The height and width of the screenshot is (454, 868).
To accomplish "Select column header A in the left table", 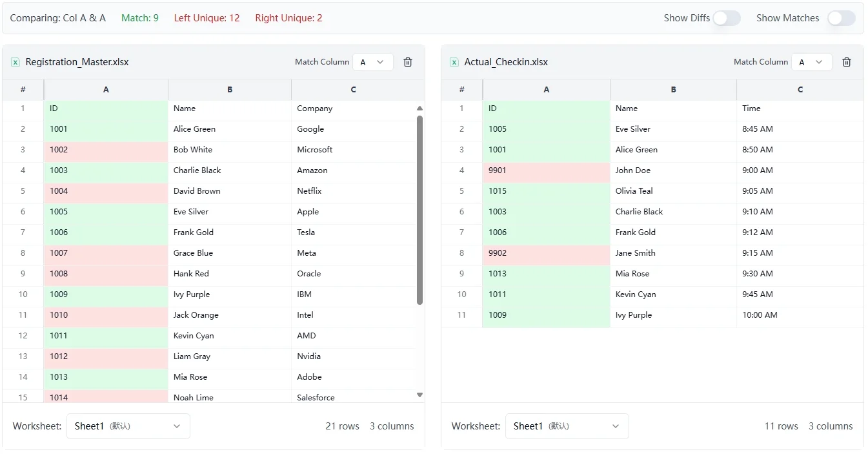I will [x=106, y=90].
